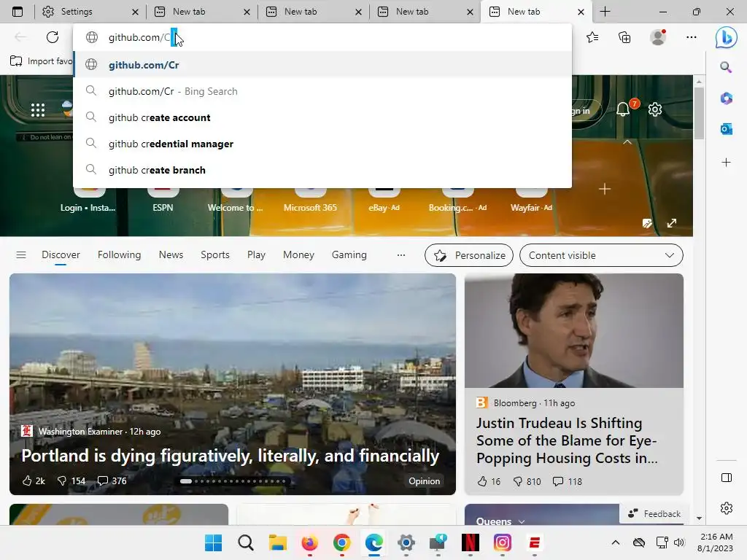
Task: Click the browser refresh icon
Action: tap(53, 37)
